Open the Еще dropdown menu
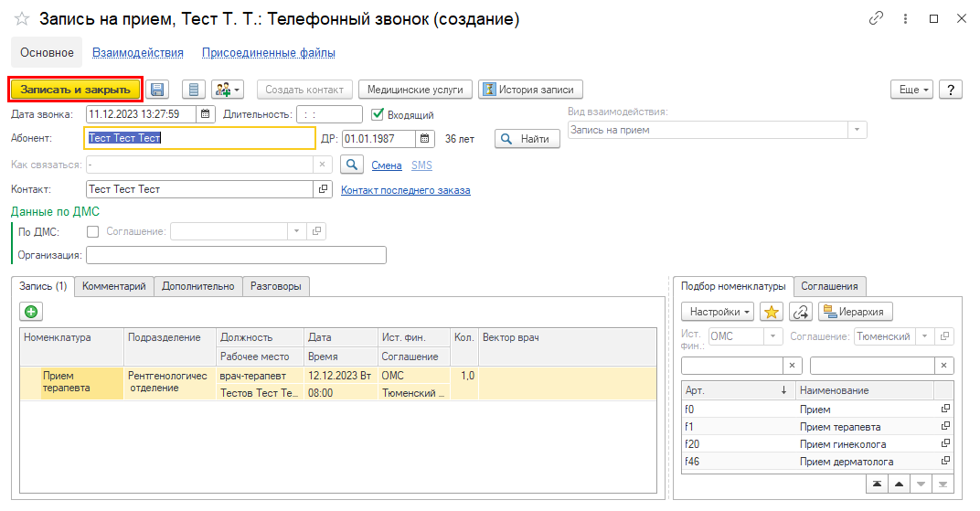This screenshot has height=511, width=980. coord(912,90)
